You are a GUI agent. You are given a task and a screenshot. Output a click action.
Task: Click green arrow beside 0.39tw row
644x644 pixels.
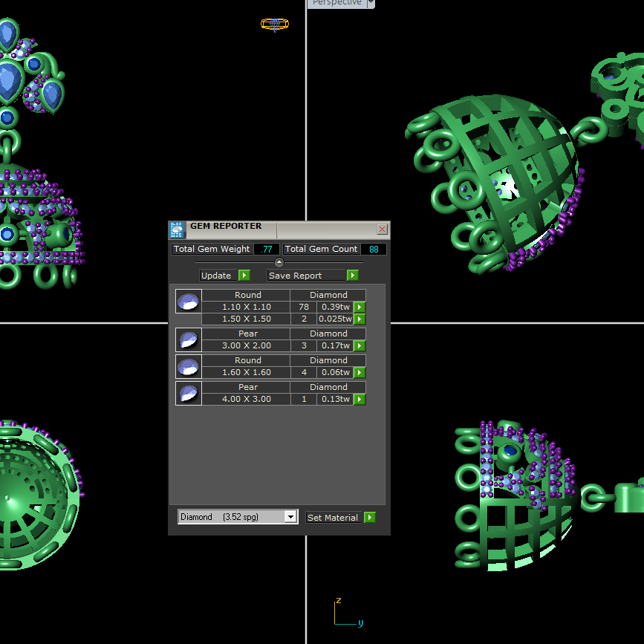tap(360, 308)
